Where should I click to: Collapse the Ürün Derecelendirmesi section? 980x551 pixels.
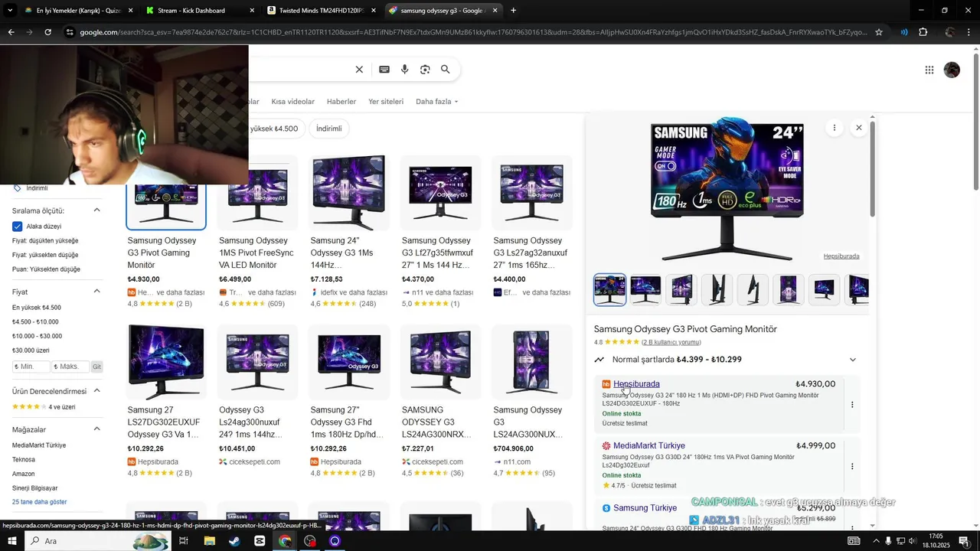97,391
